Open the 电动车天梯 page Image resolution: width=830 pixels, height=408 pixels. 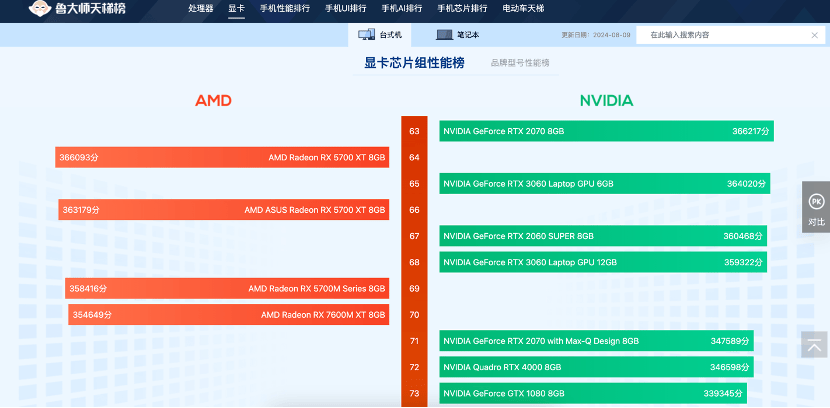point(523,9)
